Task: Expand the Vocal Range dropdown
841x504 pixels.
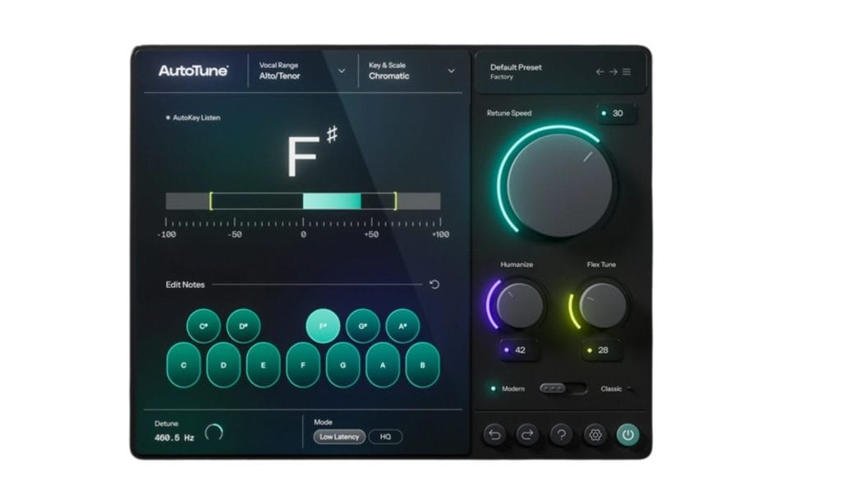Action: (x=342, y=71)
